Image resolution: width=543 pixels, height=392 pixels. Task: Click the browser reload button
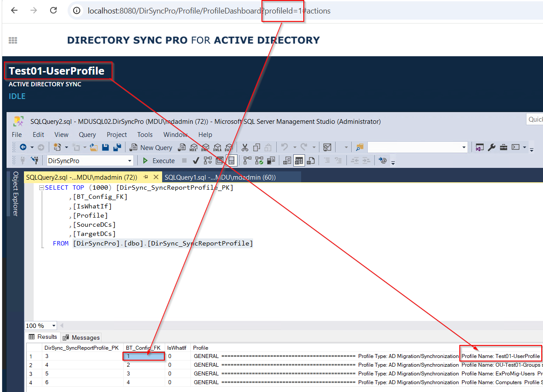(x=53, y=10)
